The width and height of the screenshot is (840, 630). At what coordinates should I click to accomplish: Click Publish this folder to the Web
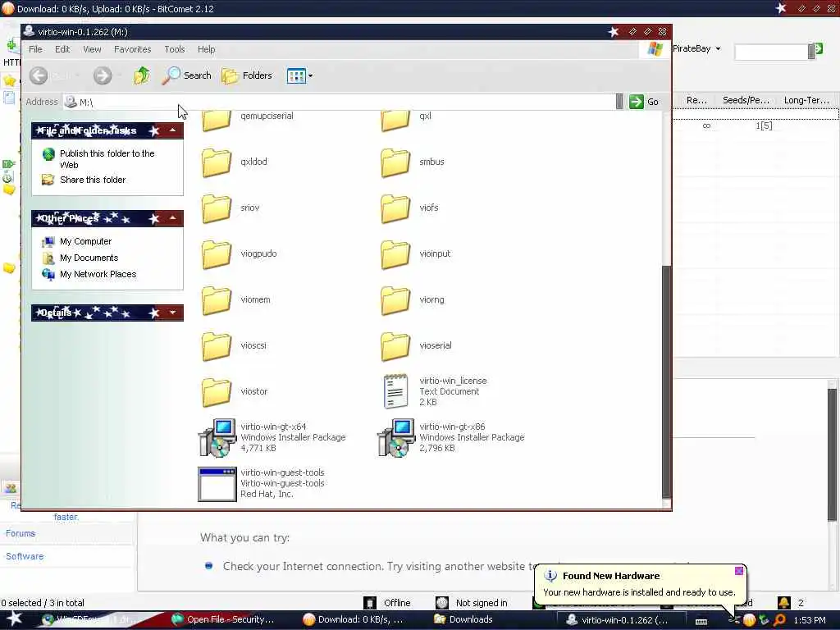coord(107,158)
